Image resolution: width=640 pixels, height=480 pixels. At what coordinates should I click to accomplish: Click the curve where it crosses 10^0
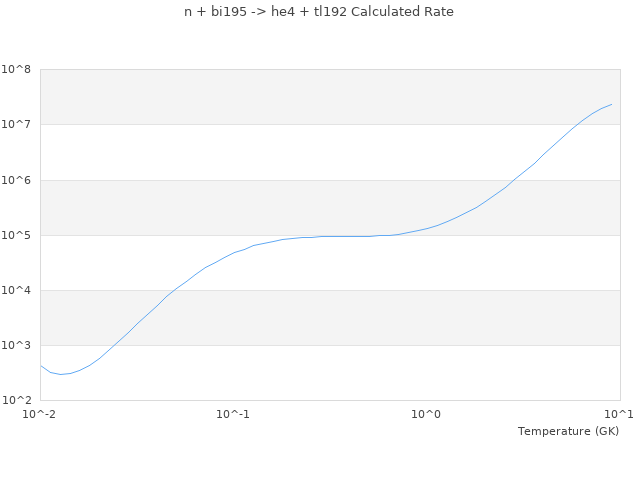[x=427, y=228]
